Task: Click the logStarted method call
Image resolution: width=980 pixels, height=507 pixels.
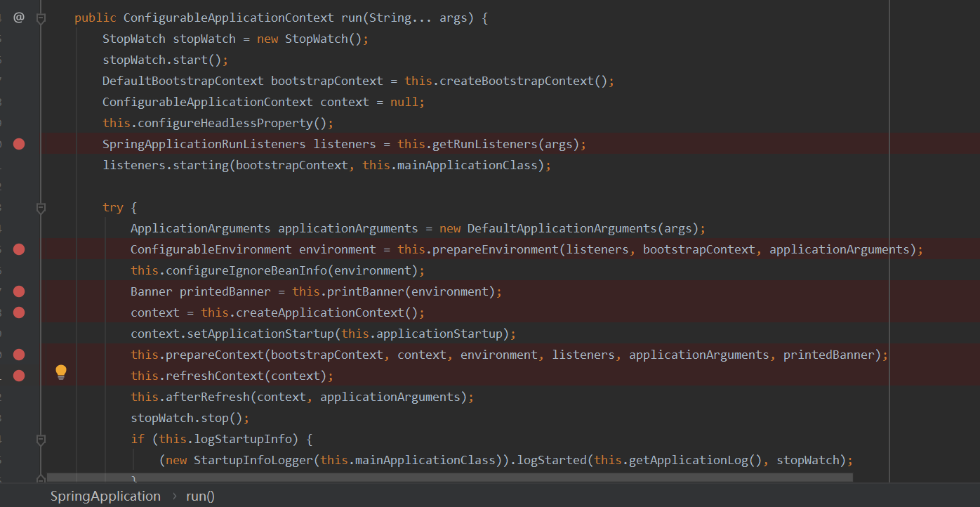Action: click(x=551, y=460)
